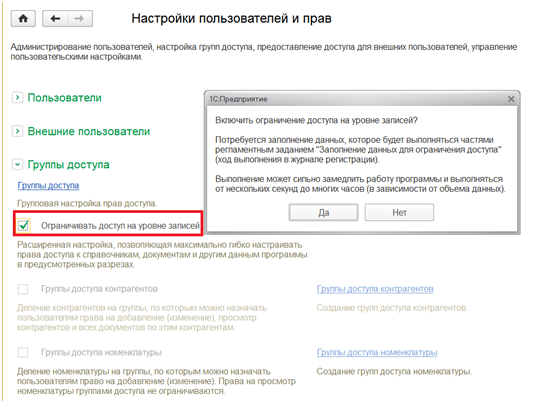
Task: Click the Внешние пользователи heading text
Action: (89, 131)
